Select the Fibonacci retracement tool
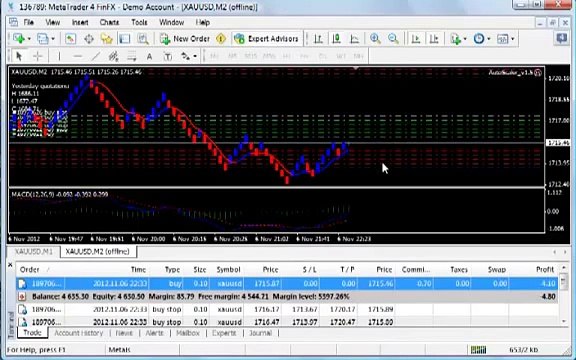Screen dimensions: 576x360 point(132,56)
